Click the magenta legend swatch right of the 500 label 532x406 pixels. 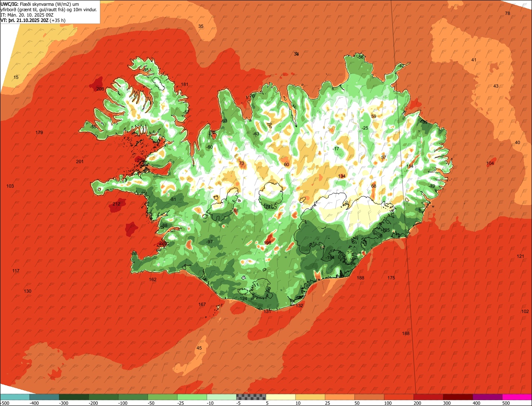pyautogui.click(x=517, y=397)
